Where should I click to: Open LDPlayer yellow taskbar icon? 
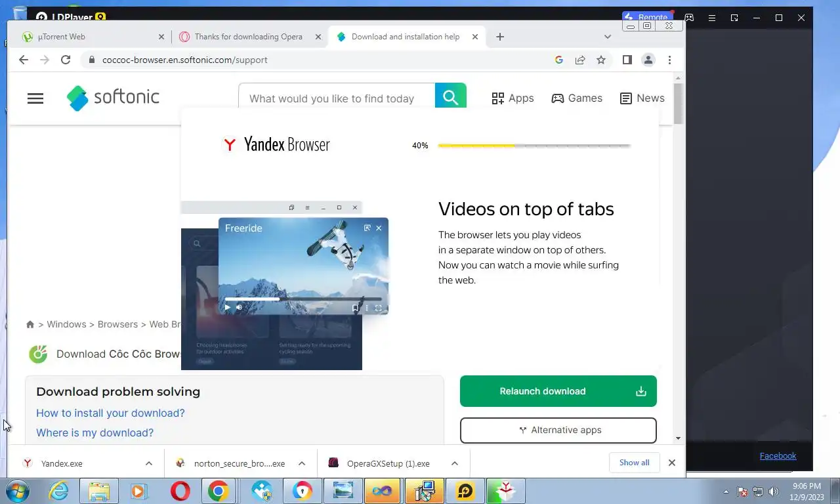pyautogui.click(x=465, y=491)
